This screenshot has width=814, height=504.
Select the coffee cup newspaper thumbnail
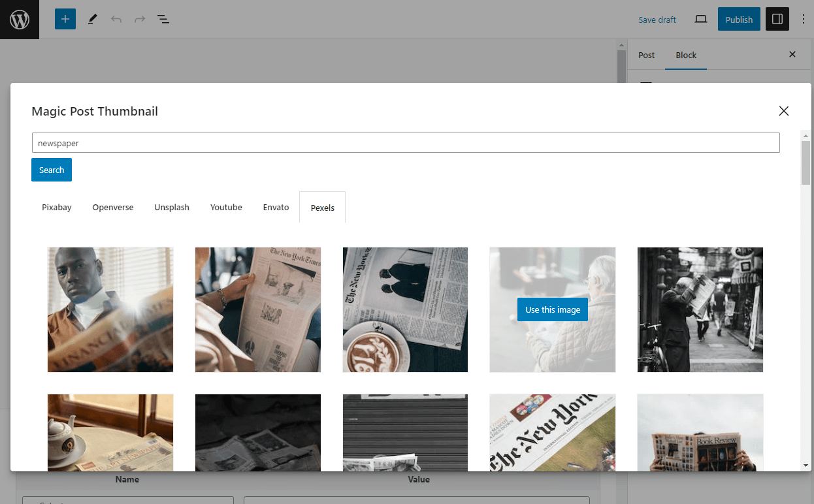405,309
